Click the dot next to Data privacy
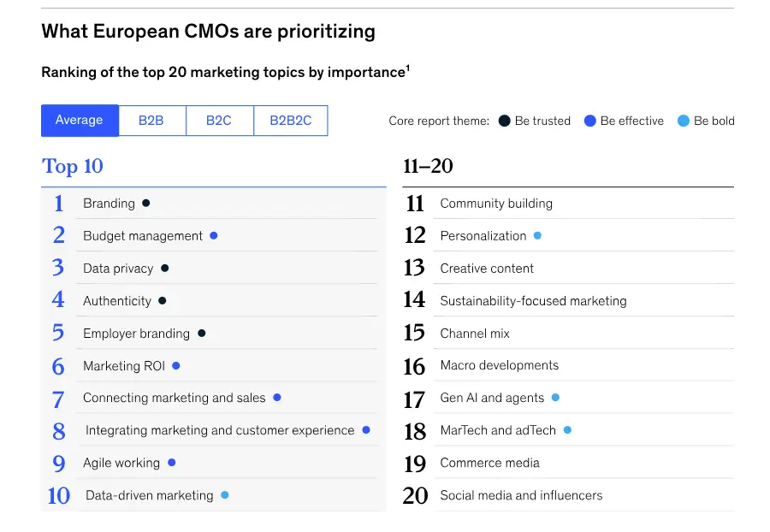770x532 pixels. point(165,269)
